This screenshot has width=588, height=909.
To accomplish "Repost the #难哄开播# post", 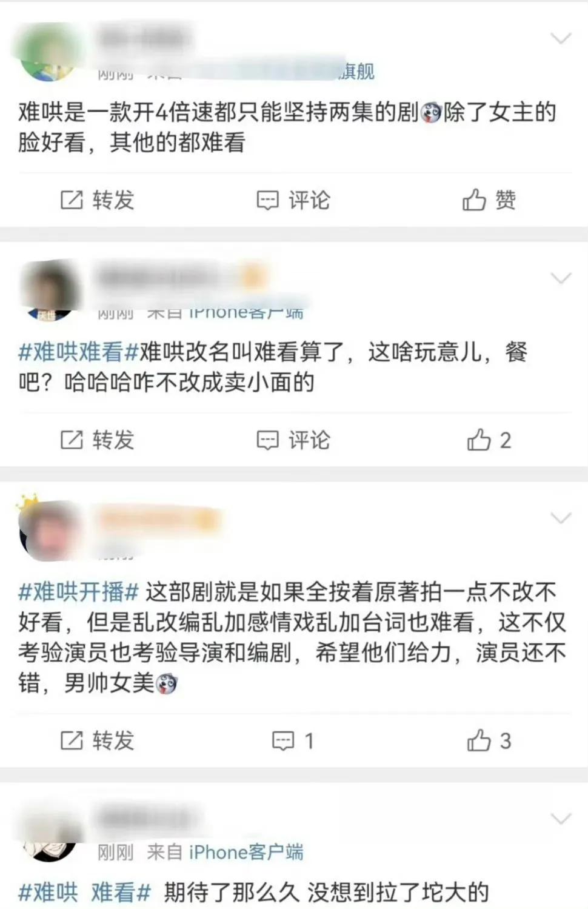I will (97, 740).
